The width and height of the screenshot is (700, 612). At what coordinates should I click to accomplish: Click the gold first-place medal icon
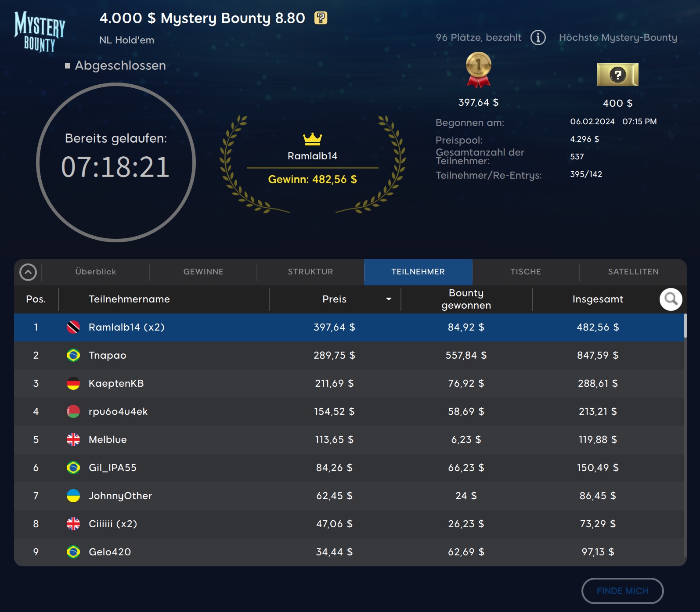pos(478,69)
